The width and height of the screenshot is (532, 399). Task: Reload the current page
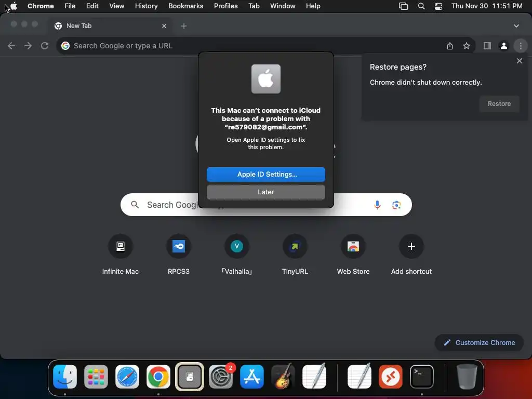pos(45,46)
